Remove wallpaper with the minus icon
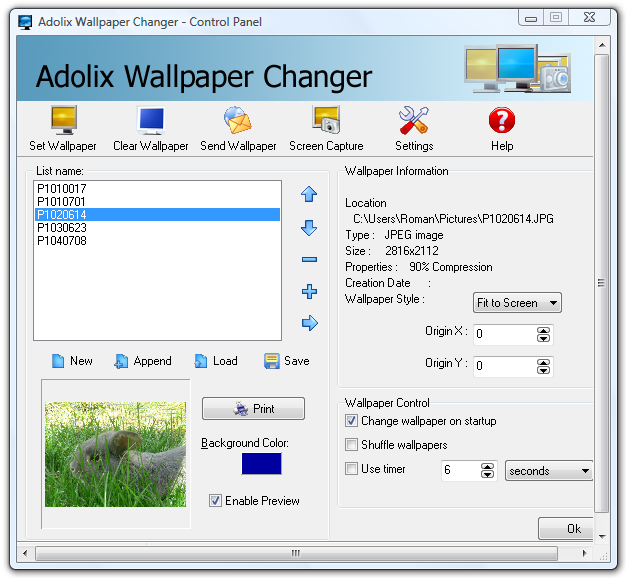626x578 pixels. pos(309,259)
